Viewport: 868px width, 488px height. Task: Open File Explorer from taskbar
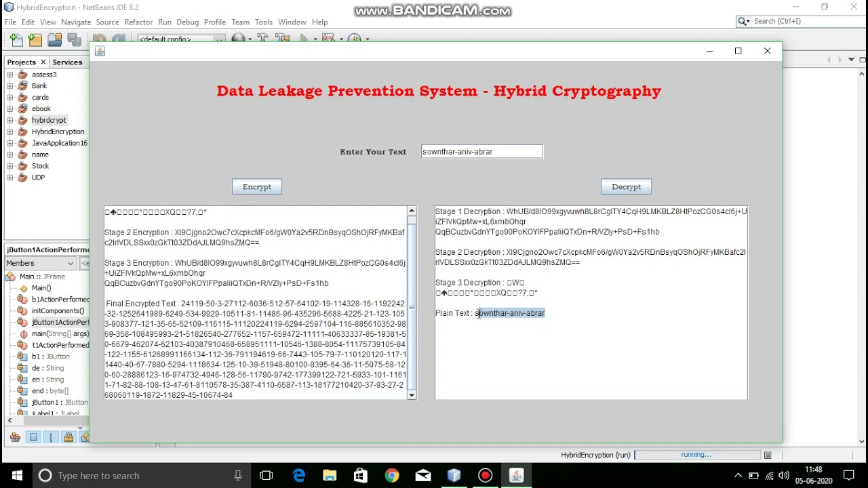[x=330, y=476]
